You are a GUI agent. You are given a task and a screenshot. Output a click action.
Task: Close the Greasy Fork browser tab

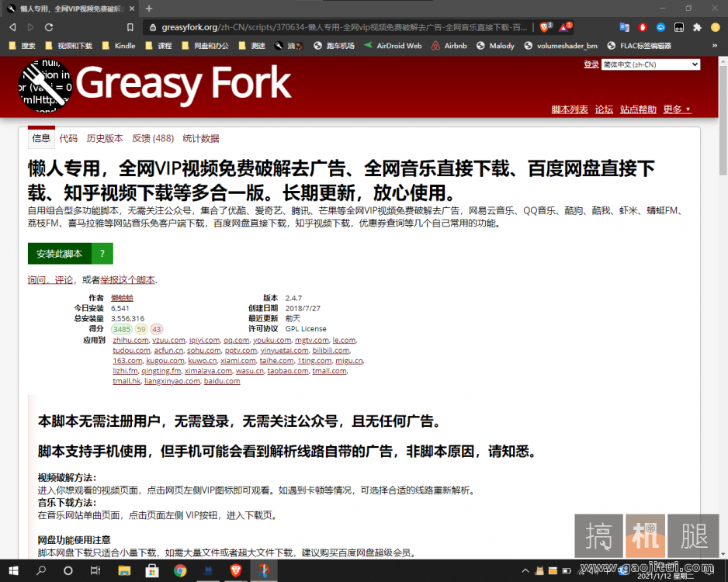point(132,9)
